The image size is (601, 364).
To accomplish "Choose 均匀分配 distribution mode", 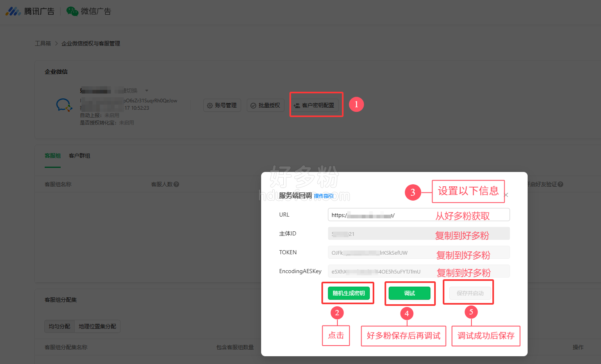I will 59,326.
